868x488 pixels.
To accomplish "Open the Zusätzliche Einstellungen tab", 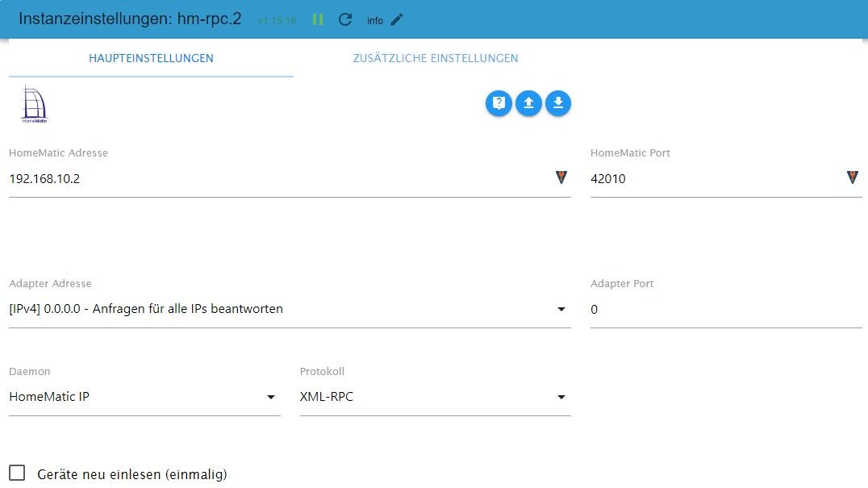I will pos(436,58).
